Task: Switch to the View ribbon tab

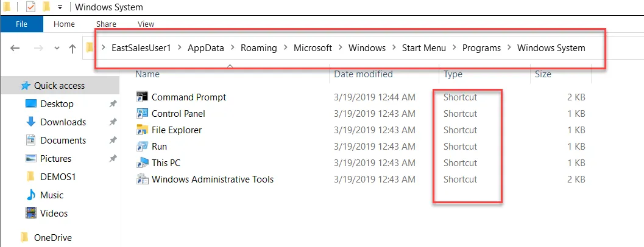Action: 146,24
